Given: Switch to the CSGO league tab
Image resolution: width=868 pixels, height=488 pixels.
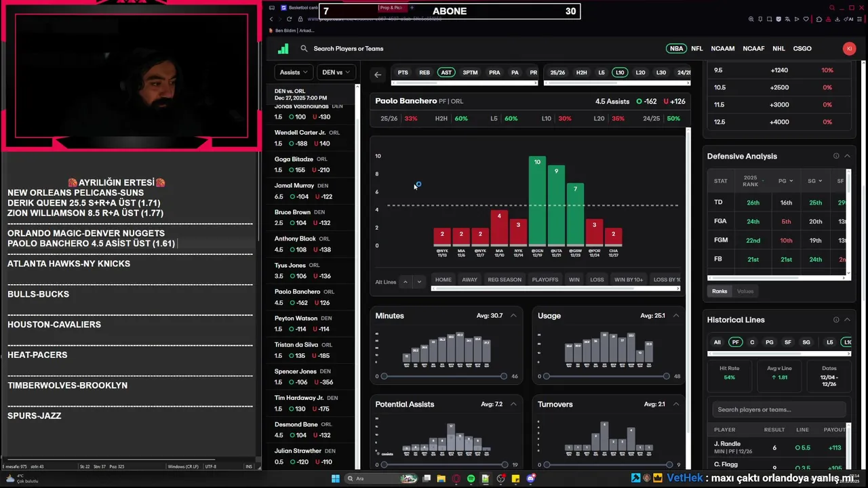Looking at the screenshot, I should pos(802,49).
